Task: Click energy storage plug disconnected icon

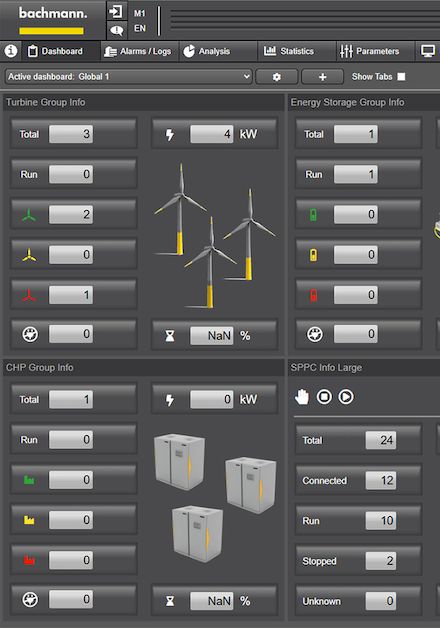Action: coord(315,334)
